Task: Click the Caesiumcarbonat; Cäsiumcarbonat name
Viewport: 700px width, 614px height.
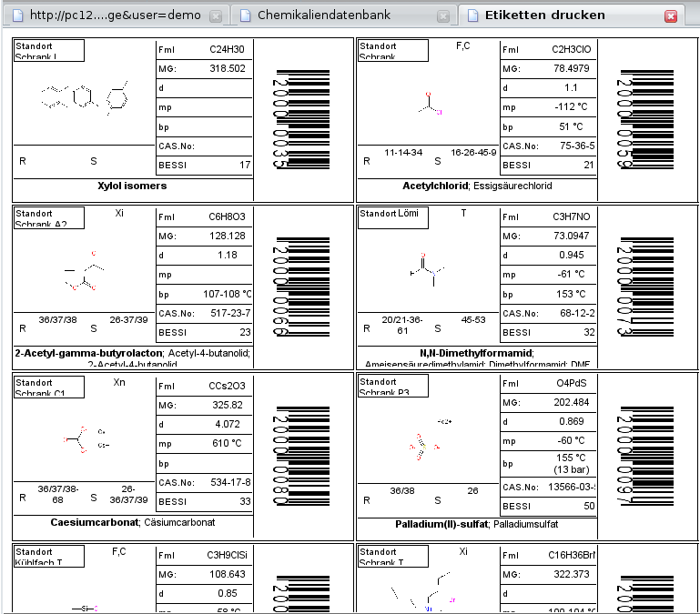Action: coord(133,522)
